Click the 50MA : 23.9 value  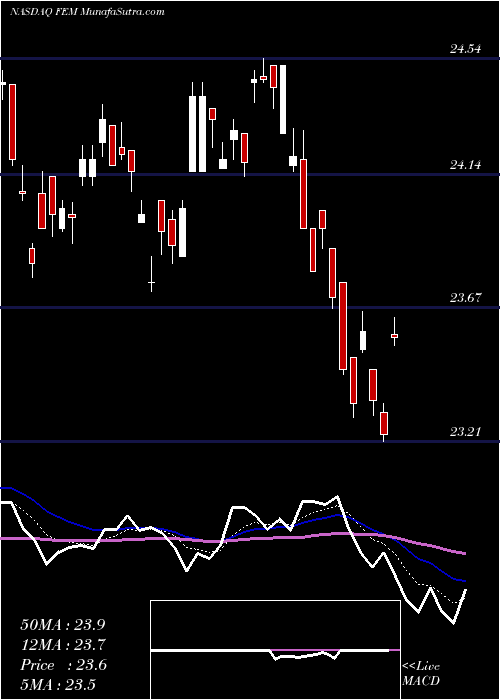(64, 625)
